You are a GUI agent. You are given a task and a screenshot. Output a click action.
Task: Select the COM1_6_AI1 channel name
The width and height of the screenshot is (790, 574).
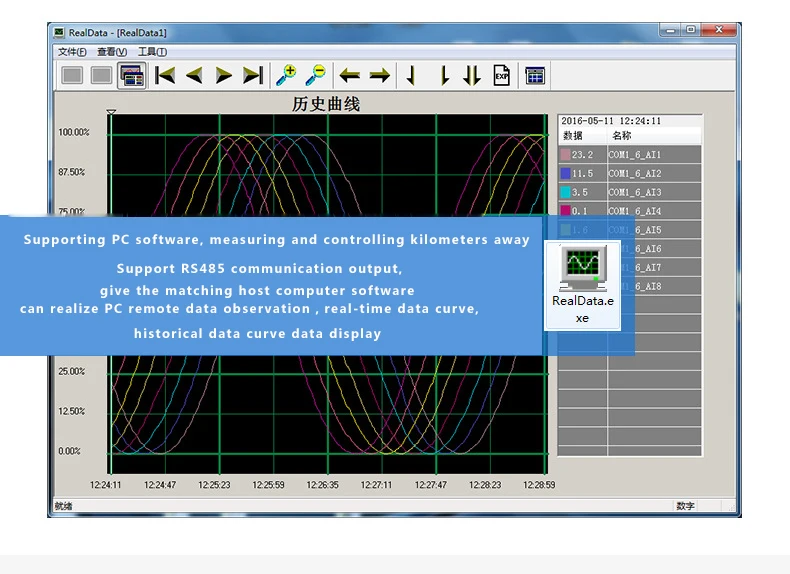(634, 155)
